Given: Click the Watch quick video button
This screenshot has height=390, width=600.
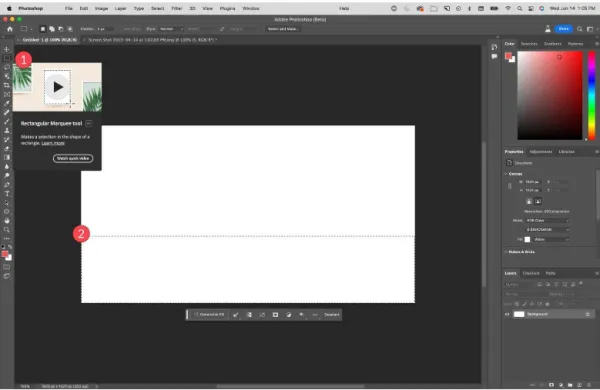Looking at the screenshot, I should coord(73,158).
